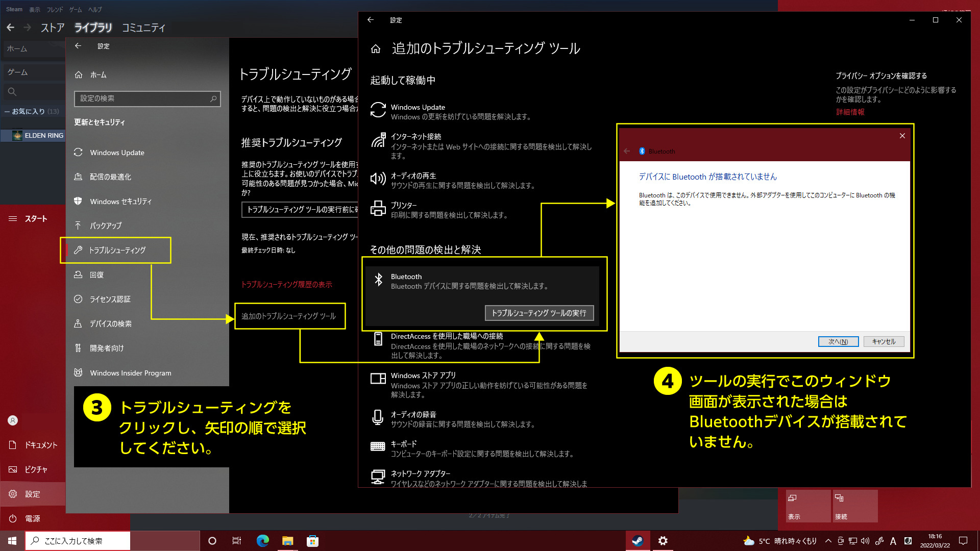The image size is (980, 551).
Task: Click 接続 quick action tile
Action: (x=855, y=506)
